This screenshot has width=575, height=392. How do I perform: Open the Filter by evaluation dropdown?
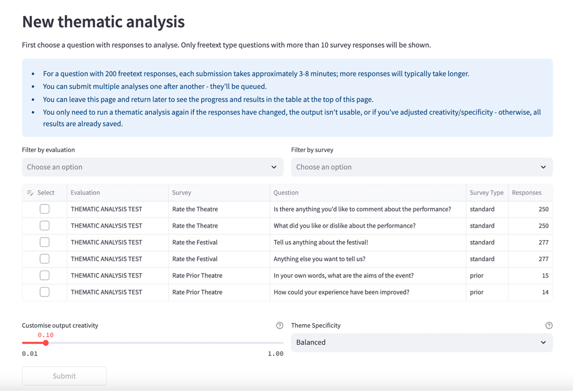click(x=152, y=167)
